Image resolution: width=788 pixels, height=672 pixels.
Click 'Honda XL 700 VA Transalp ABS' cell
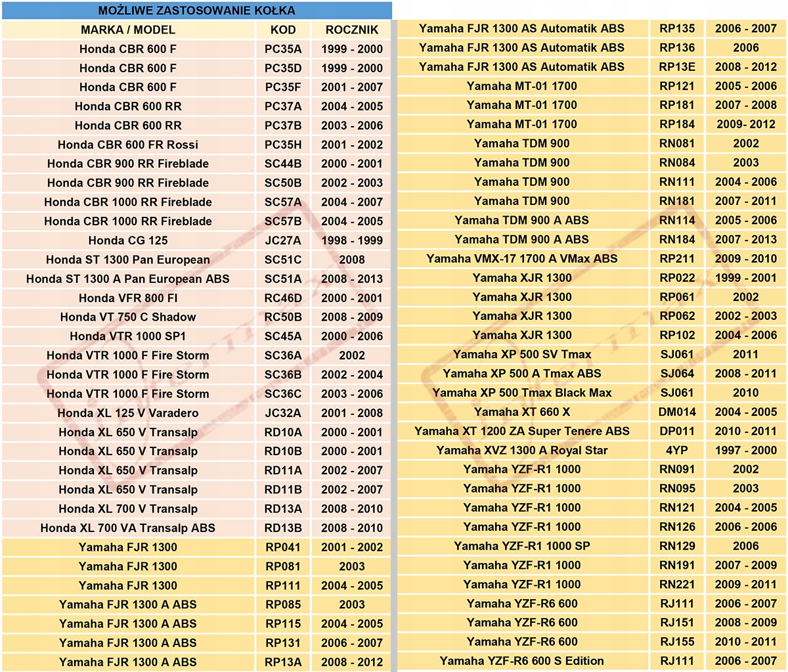[x=128, y=527]
